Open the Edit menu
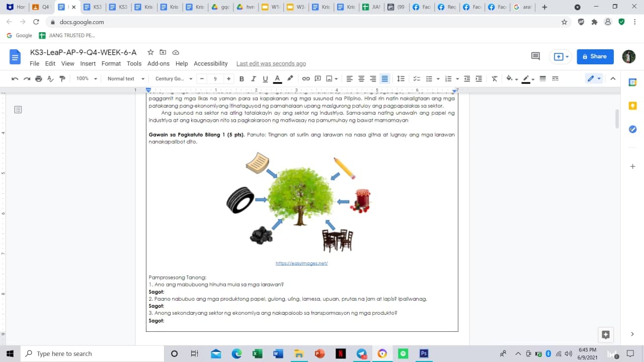The image size is (644, 362). (50, 64)
